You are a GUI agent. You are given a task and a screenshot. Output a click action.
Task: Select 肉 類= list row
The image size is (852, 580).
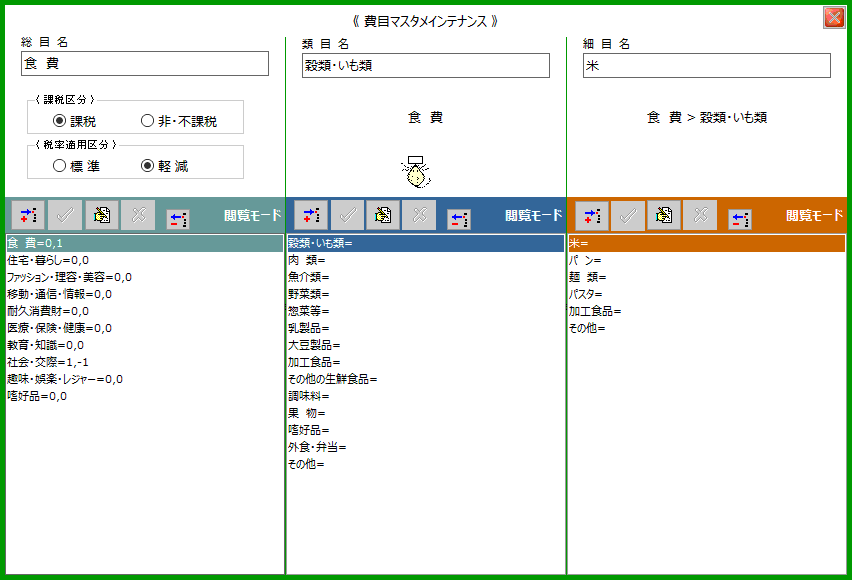pyautogui.click(x=426, y=260)
